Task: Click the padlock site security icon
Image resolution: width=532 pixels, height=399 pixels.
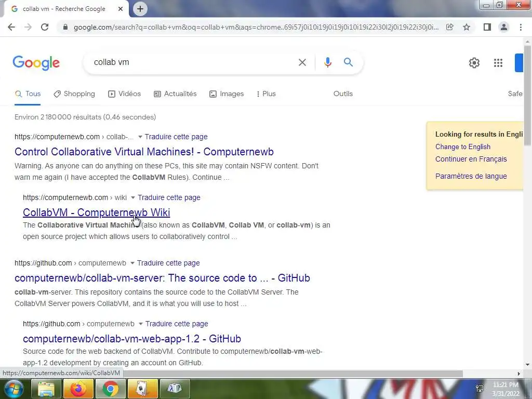Action: [x=65, y=27]
